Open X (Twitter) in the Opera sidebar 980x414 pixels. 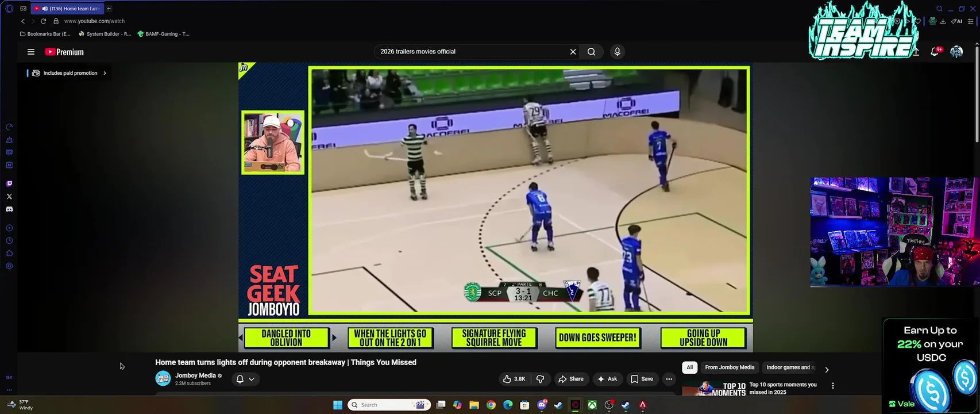coord(9,197)
